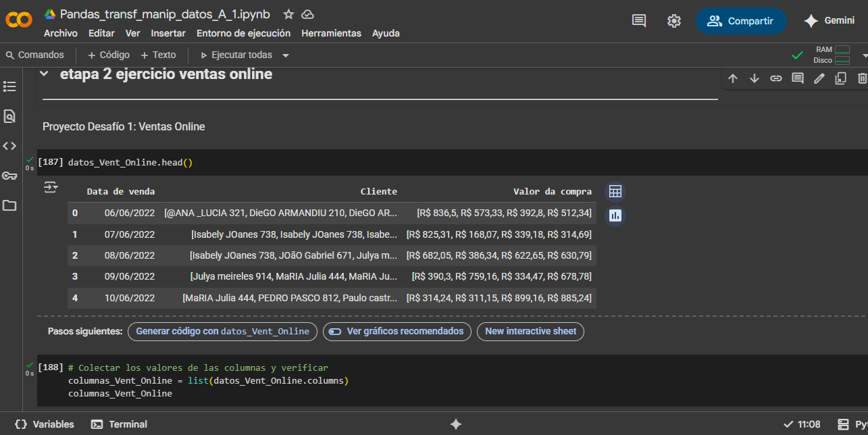Open the find and replace sidebar icon
The image size is (868, 435).
tap(9, 116)
